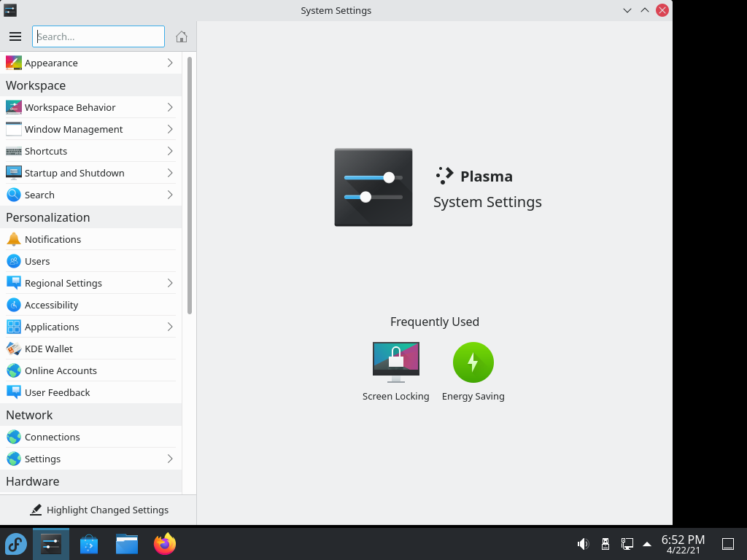Click the Startup and Shutdown icon

point(14,173)
